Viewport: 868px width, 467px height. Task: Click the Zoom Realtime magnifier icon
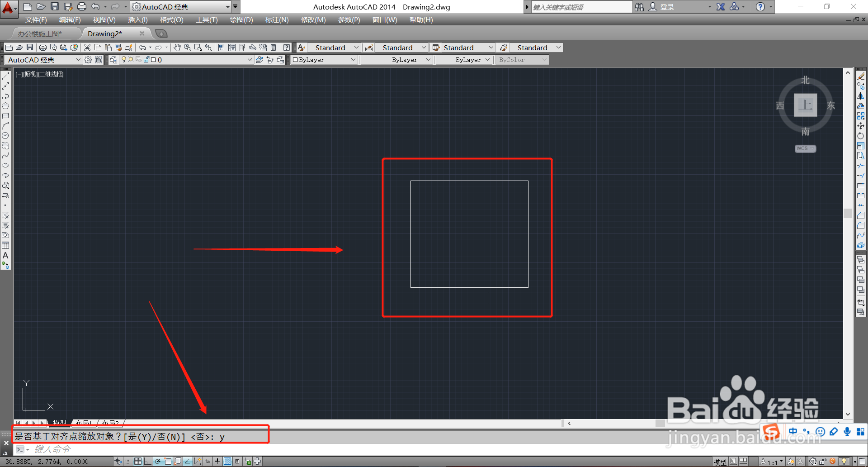click(x=188, y=48)
